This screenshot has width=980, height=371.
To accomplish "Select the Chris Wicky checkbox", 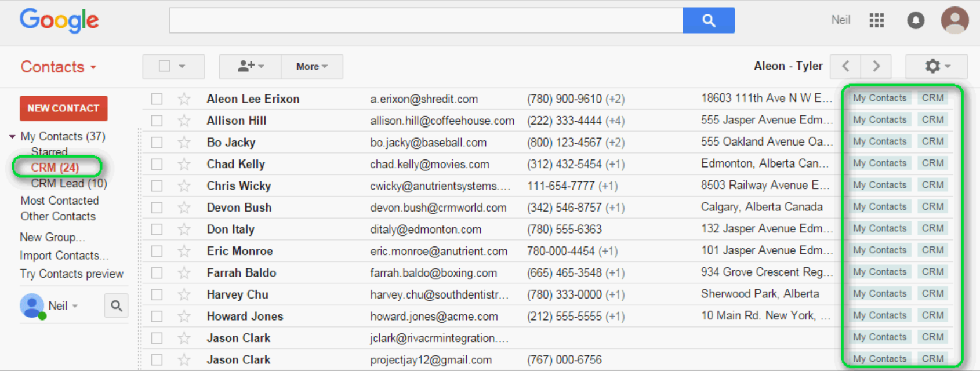I will pos(157,186).
